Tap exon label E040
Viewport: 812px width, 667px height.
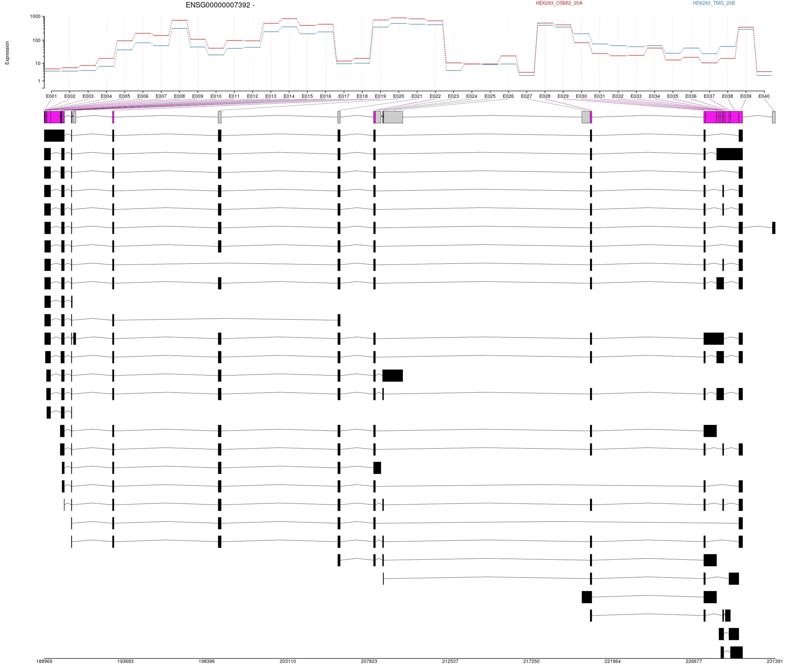764,96
